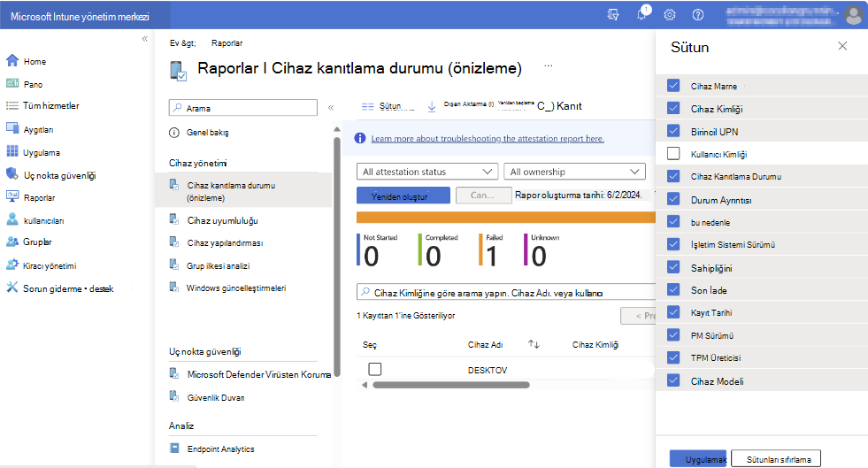Click the Uygulamak apply button
The width and height of the screenshot is (868, 468).
click(698, 458)
